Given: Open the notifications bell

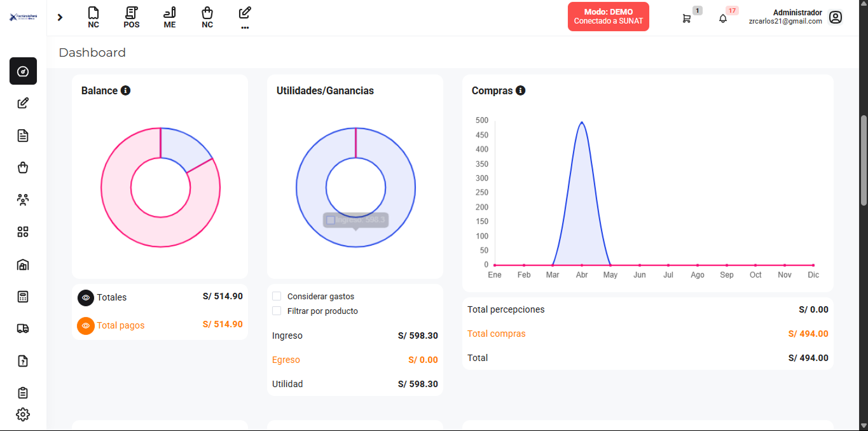Looking at the screenshot, I should pyautogui.click(x=723, y=18).
